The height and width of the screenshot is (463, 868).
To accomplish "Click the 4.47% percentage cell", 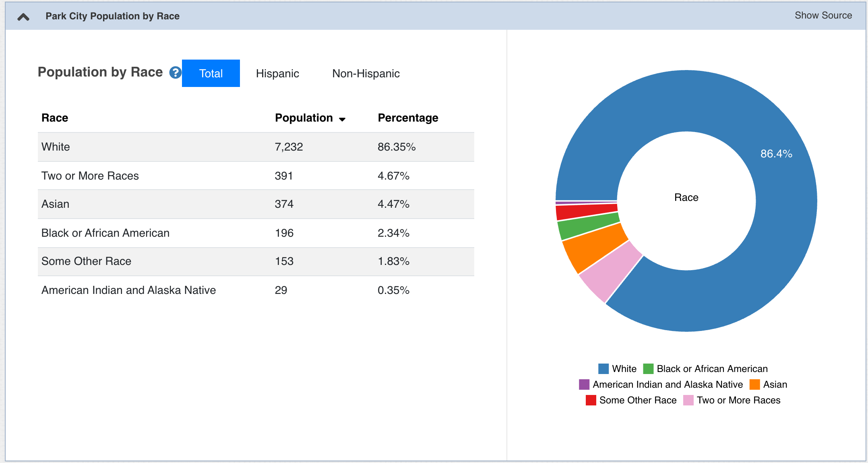I will click(393, 204).
